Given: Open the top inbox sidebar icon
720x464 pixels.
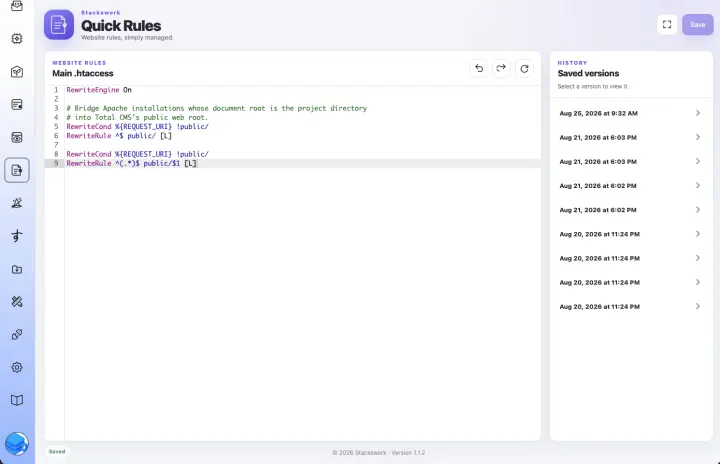Looking at the screenshot, I should (x=17, y=6).
